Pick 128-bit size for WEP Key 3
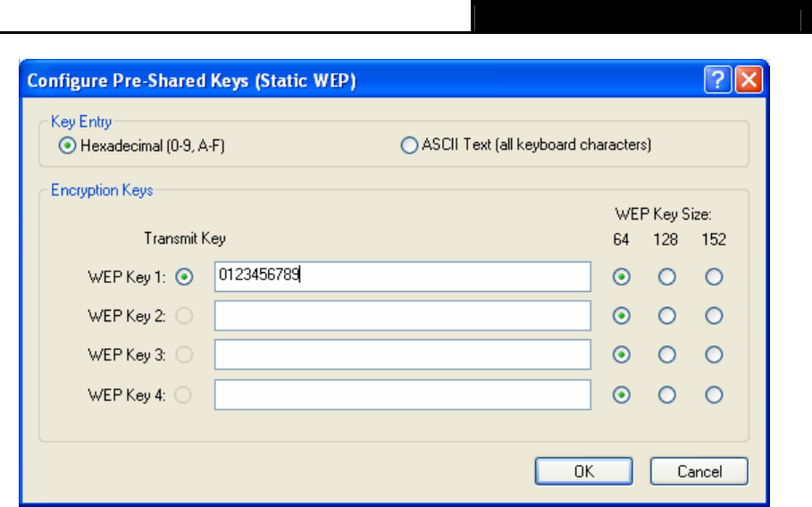 [667, 354]
